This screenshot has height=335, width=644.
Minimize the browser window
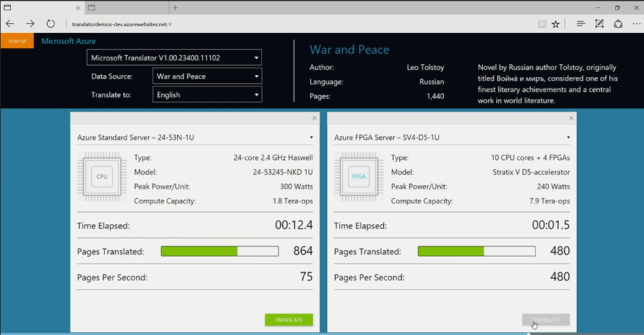point(598,7)
